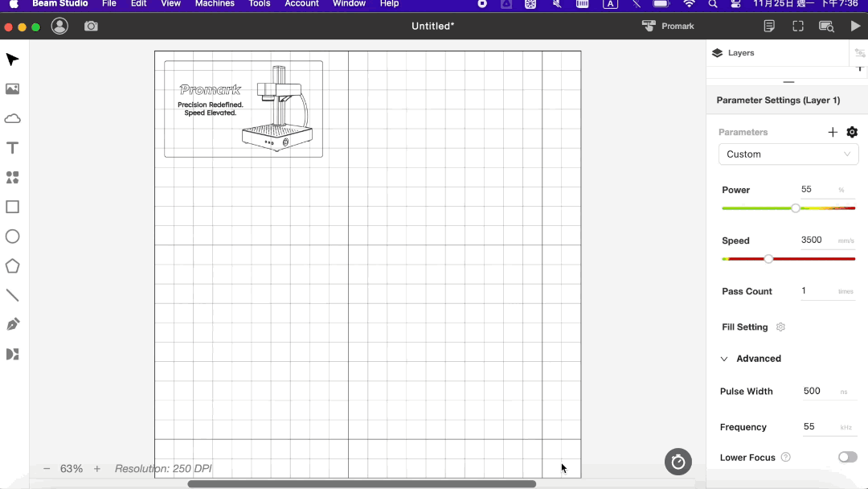Image resolution: width=868 pixels, height=489 pixels.
Task: Open the camera preview icon
Action: coord(91,26)
